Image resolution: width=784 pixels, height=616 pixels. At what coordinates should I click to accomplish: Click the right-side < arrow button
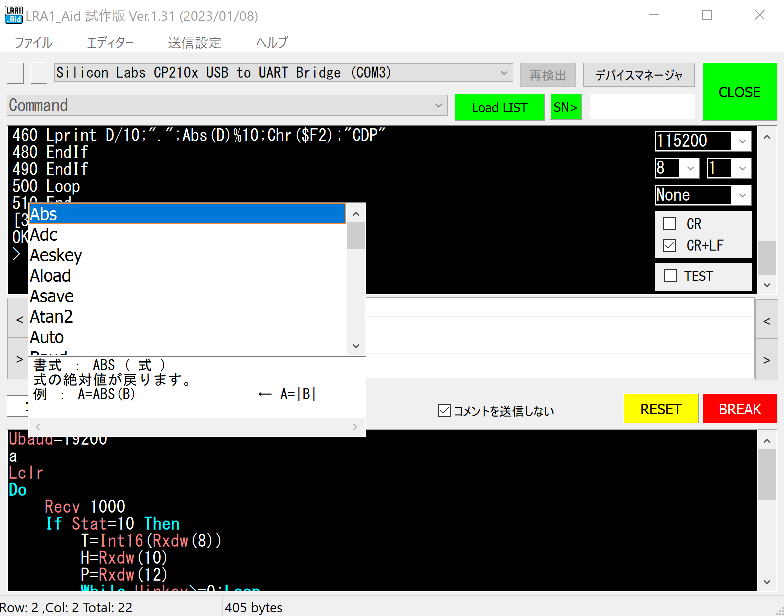(x=766, y=320)
